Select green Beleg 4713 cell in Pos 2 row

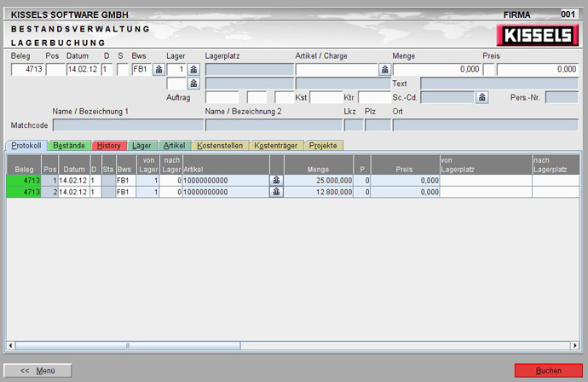pyautogui.click(x=24, y=192)
